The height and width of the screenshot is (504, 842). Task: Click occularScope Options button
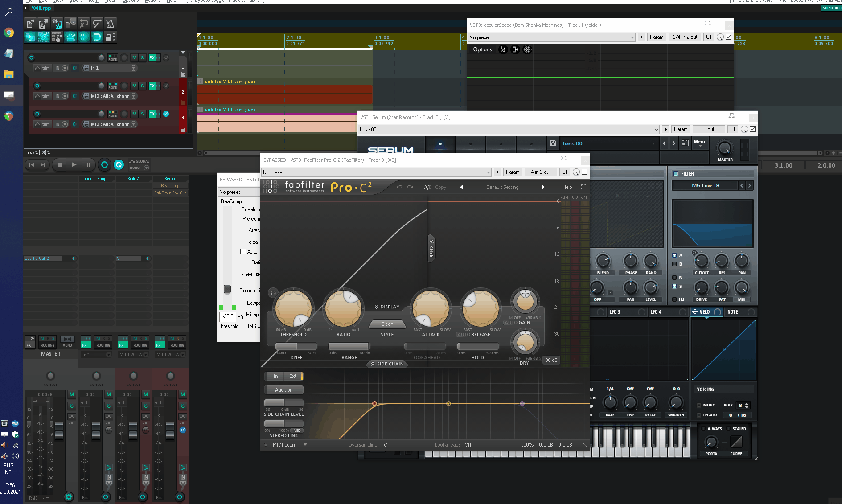[x=482, y=49]
